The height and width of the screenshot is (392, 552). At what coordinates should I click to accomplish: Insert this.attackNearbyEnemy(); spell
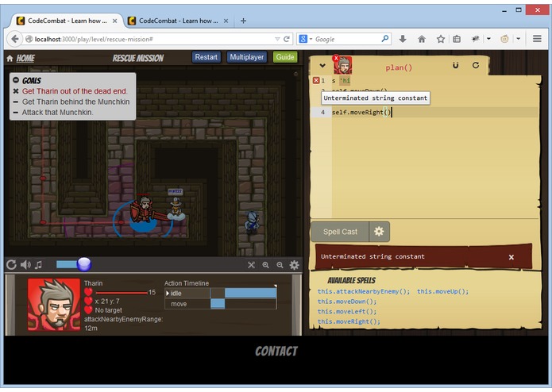click(364, 291)
